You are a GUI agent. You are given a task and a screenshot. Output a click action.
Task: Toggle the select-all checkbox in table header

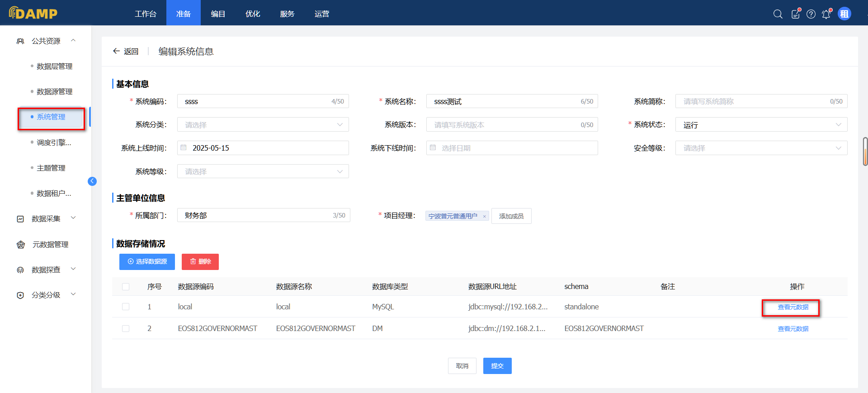pos(126,287)
